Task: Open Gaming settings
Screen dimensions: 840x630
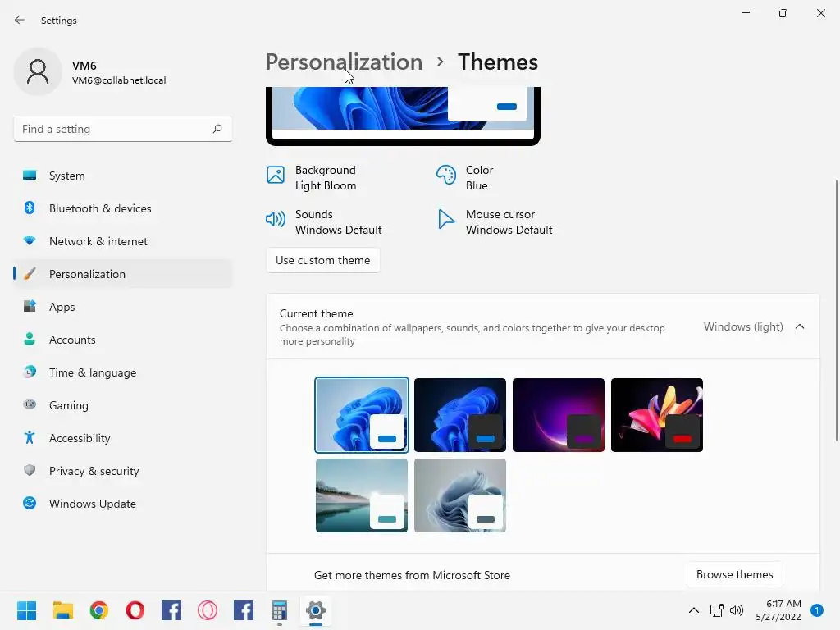Action: (x=123, y=405)
